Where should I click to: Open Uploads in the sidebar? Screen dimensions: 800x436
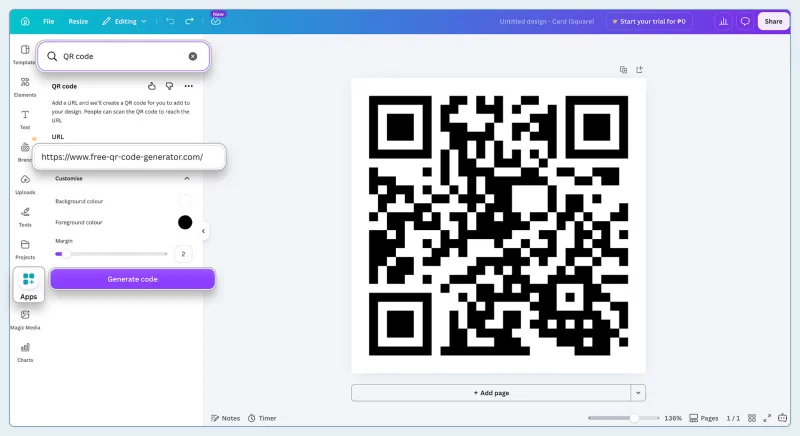coord(24,185)
